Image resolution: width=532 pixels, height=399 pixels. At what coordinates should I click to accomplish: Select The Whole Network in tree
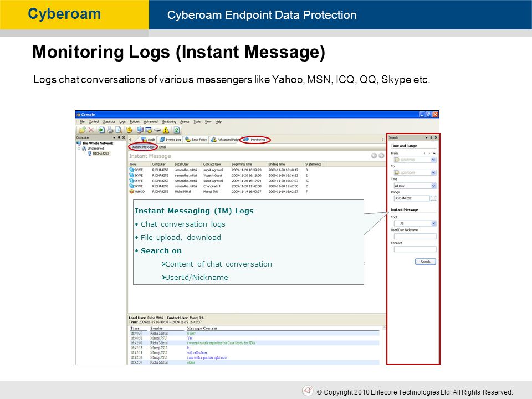[98, 143]
